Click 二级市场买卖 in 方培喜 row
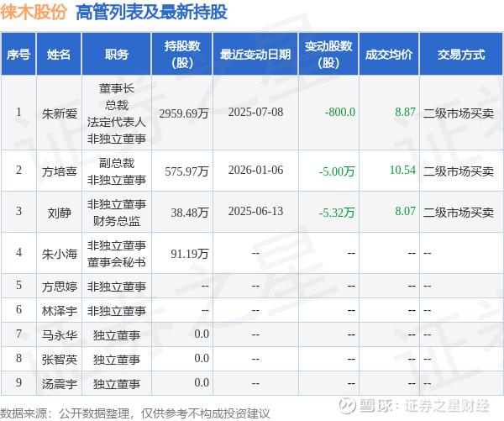504x421 pixels. [x=459, y=171]
